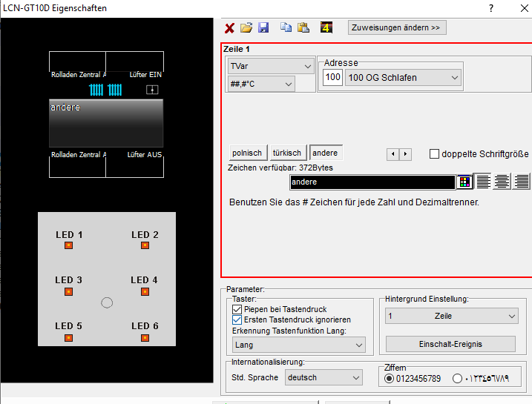
Task: Click the yellow number 4 icon
Action: [x=326, y=28]
